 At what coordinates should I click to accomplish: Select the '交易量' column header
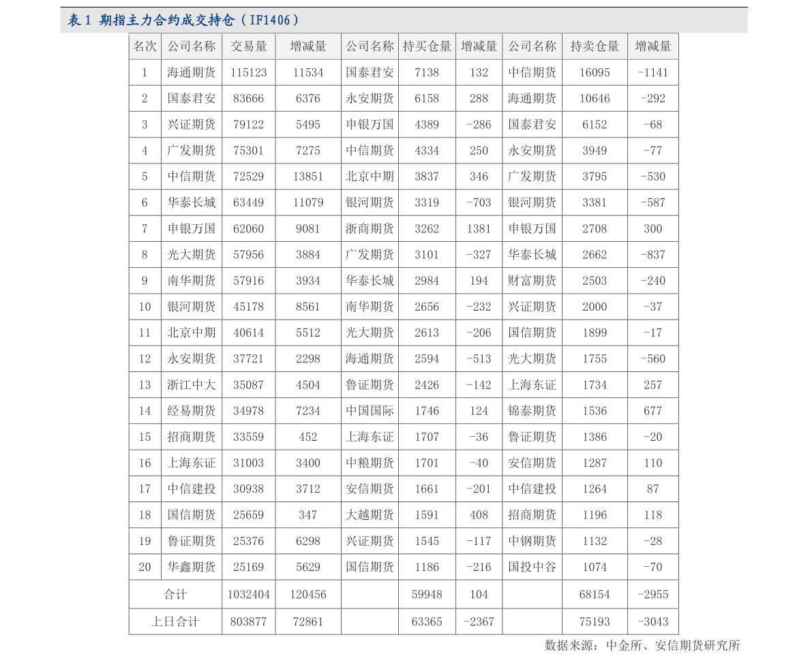click(249, 46)
